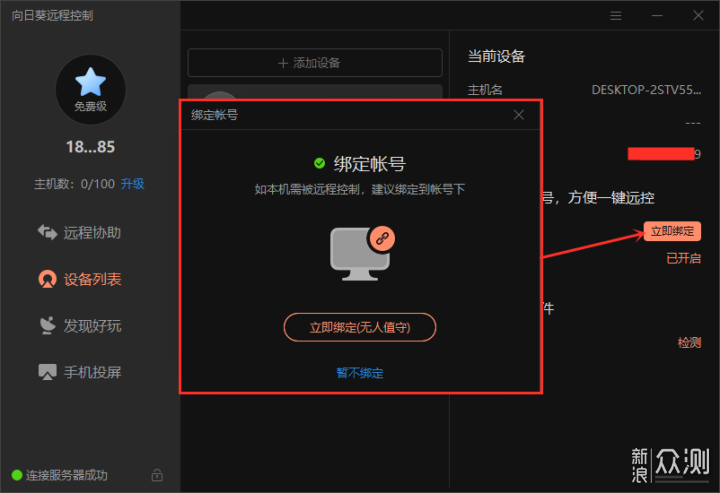Click the 当前设备 heading
Image resolution: width=720 pixels, height=493 pixels.
point(496,56)
